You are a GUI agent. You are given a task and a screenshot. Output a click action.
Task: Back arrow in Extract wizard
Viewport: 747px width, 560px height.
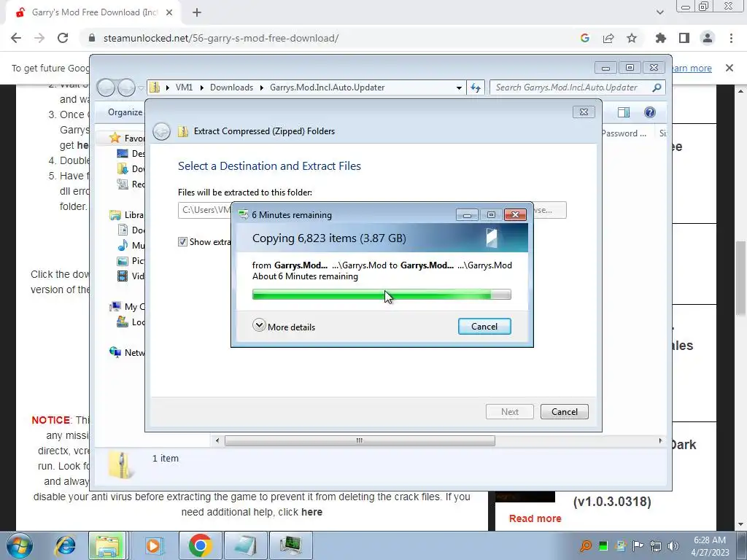click(161, 131)
